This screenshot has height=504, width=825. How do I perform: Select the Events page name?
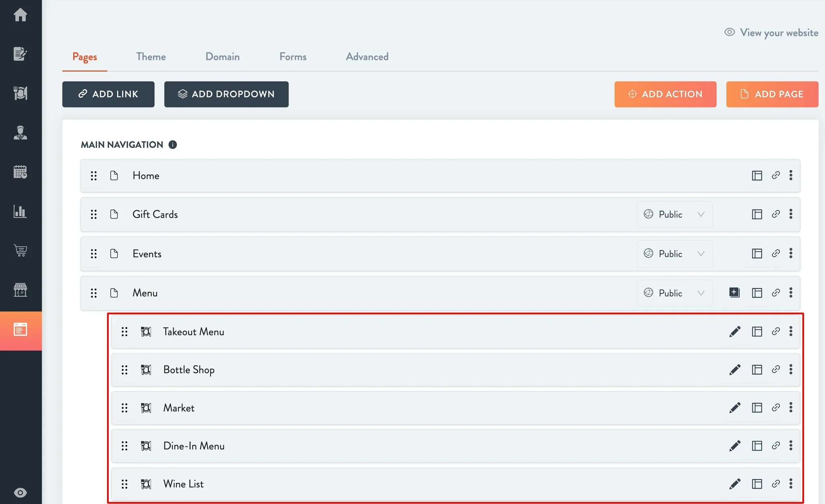point(147,254)
